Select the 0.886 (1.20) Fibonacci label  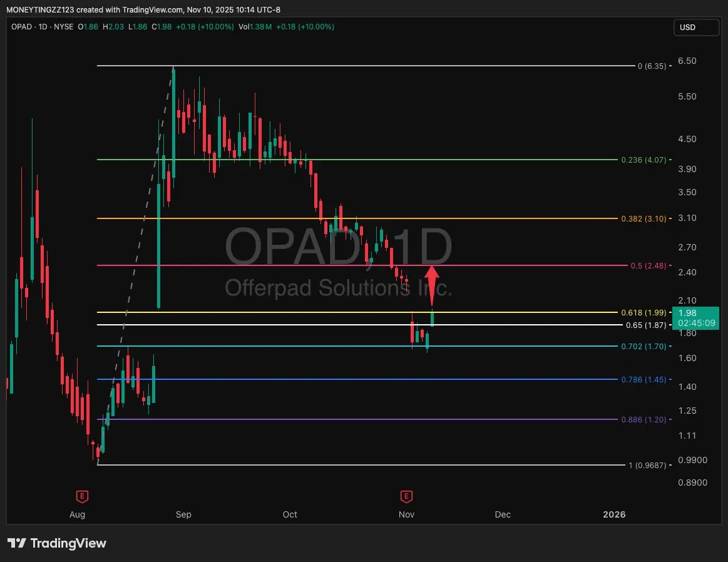tap(643, 419)
